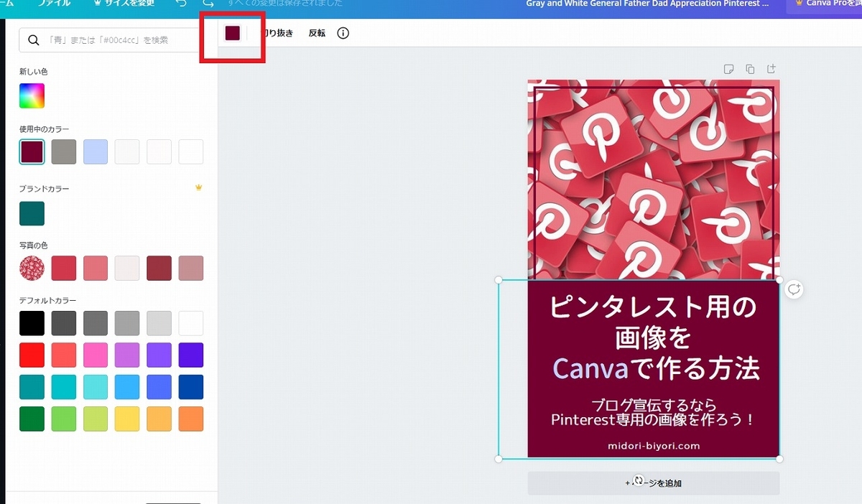Choose bright red from the default colors

click(x=32, y=355)
